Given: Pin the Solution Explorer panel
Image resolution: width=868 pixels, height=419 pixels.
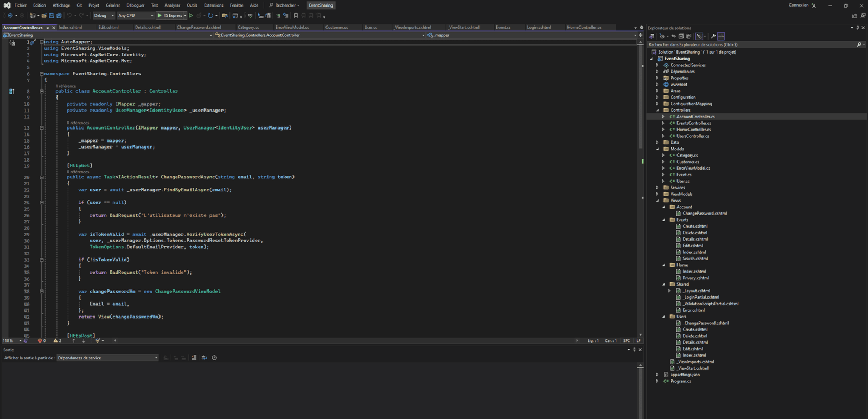Looking at the screenshot, I should coord(858,28).
